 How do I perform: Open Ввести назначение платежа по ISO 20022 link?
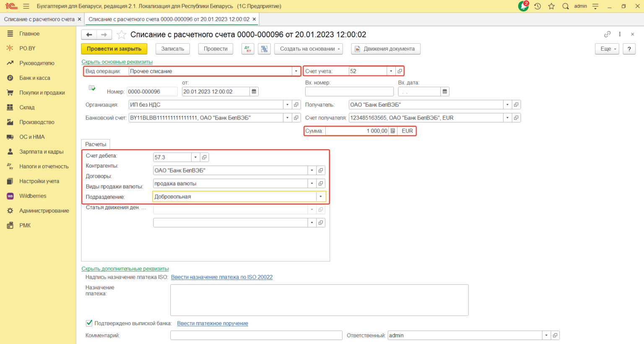tap(222, 277)
